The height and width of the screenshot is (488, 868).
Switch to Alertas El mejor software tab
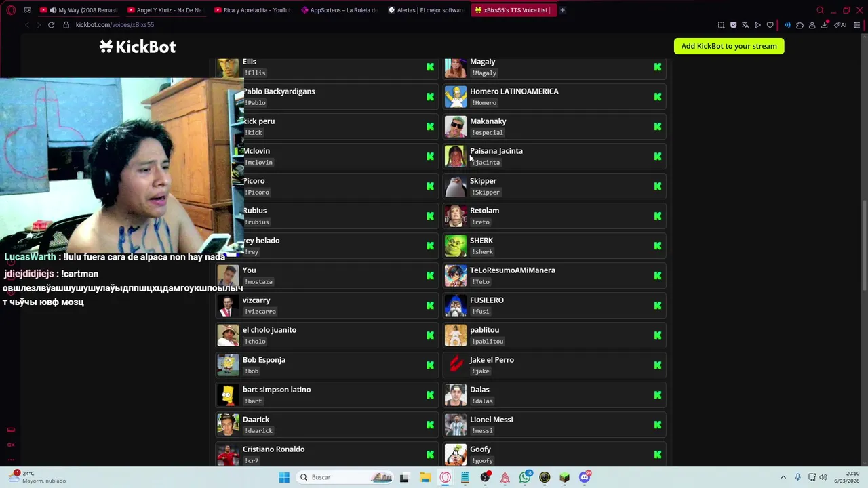[426, 10]
